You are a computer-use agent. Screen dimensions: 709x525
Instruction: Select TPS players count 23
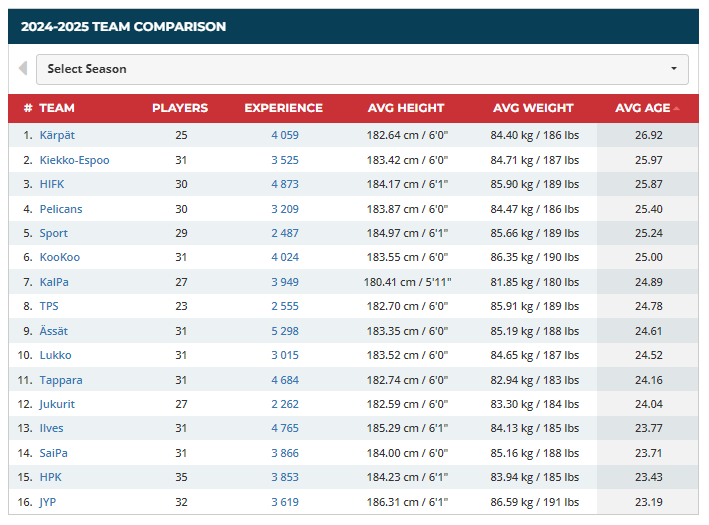coord(181,306)
